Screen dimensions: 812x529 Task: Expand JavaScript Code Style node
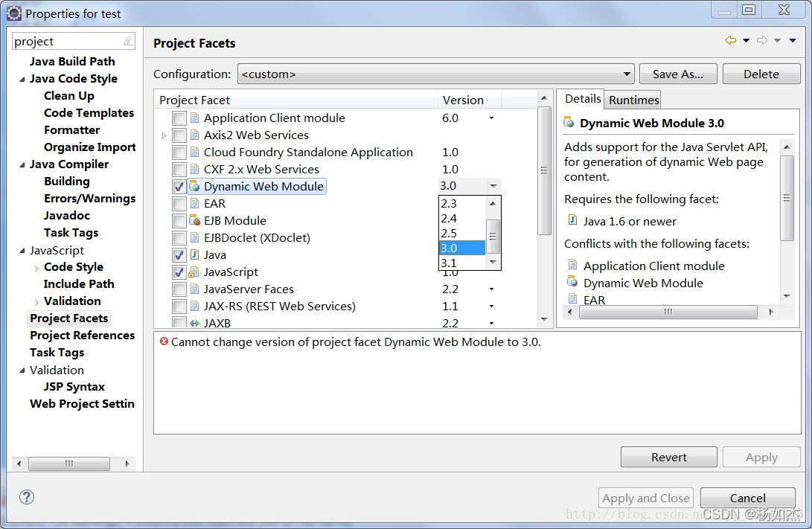coord(36,268)
